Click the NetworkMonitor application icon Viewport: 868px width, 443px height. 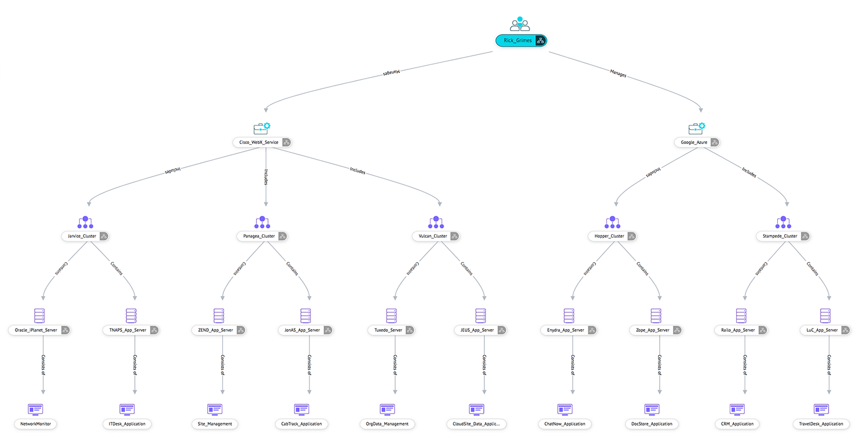pos(35,409)
